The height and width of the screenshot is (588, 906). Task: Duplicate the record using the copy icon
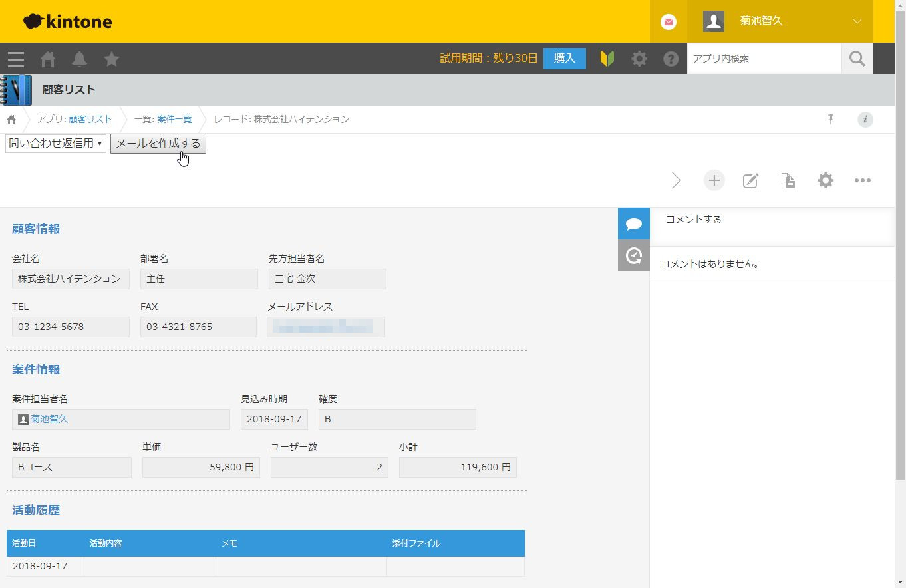point(788,180)
